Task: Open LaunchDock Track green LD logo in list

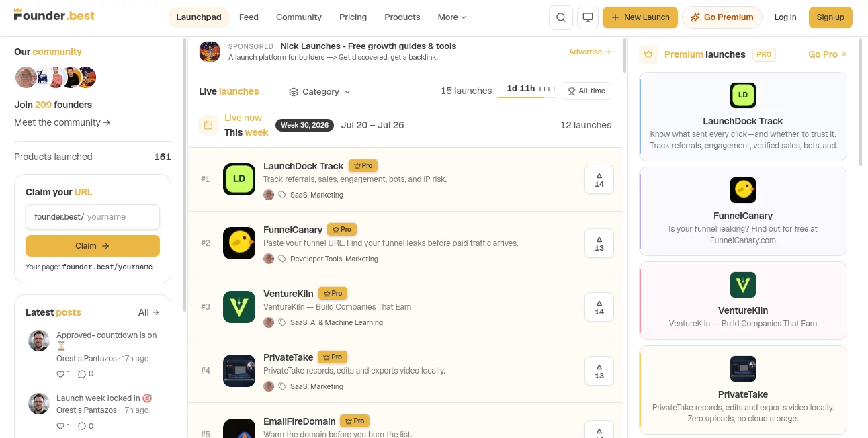Action: point(239,179)
